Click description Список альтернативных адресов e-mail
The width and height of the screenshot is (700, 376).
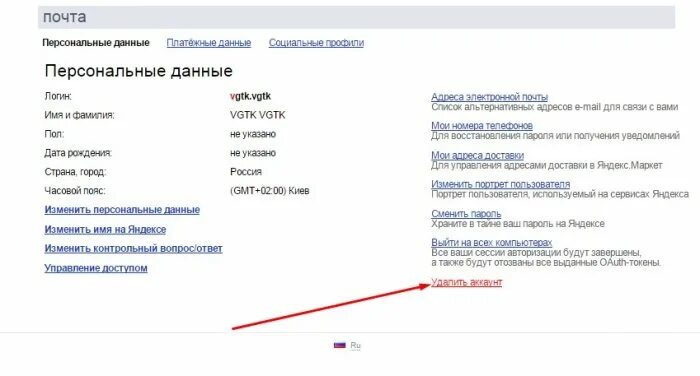[x=554, y=107]
